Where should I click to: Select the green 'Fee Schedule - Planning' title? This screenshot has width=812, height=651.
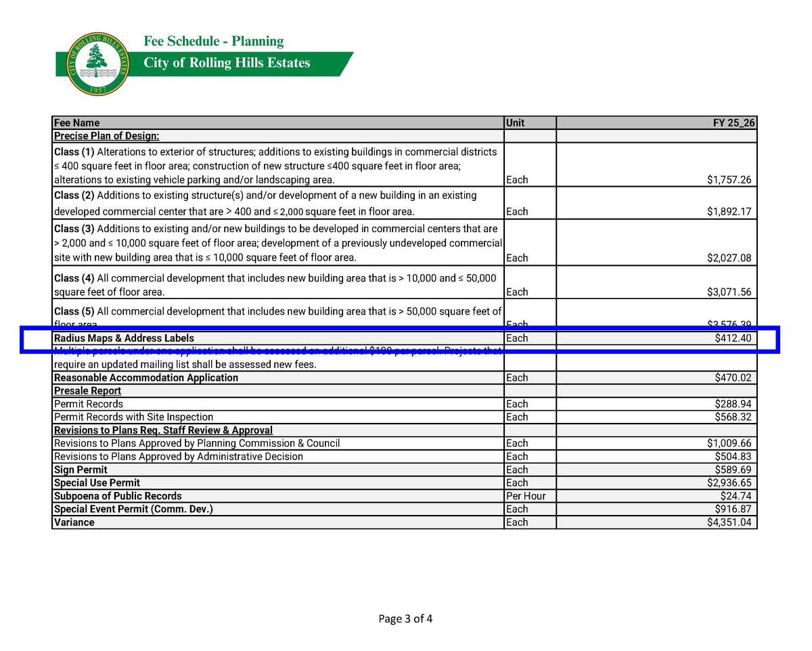tap(212, 41)
